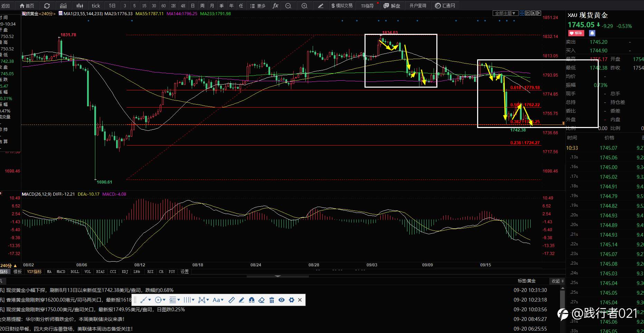Click the price alert bell icon

pyautogui.click(x=592, y=33)
